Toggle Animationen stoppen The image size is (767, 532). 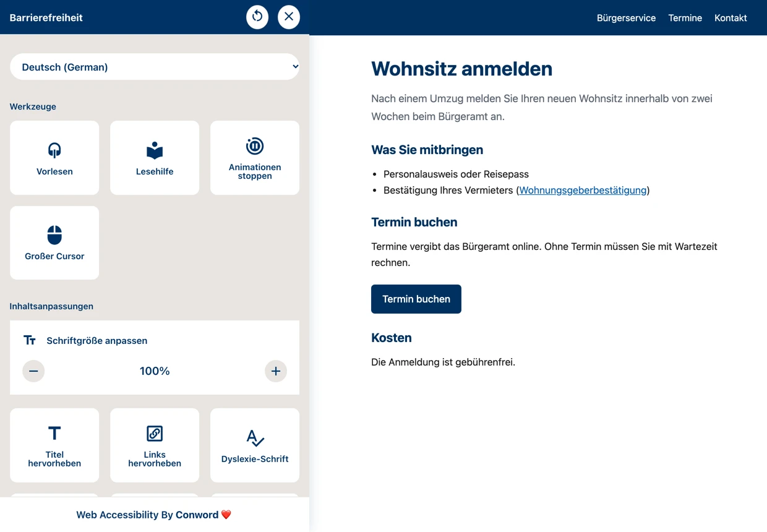[x=255, y=158]
